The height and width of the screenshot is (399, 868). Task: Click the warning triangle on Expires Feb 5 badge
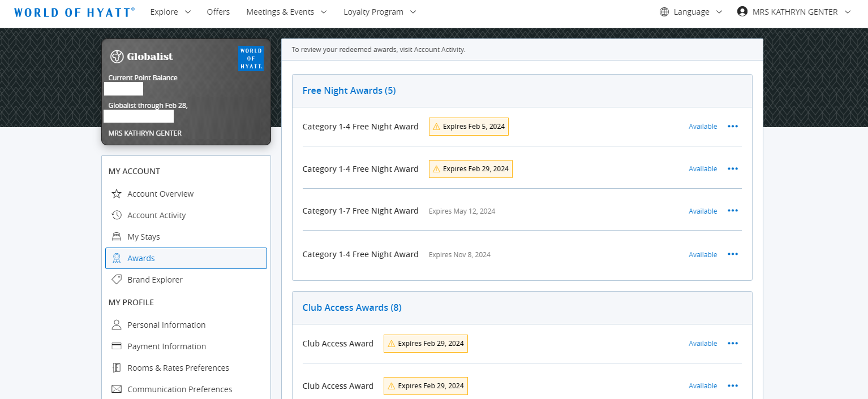[436, 127]
